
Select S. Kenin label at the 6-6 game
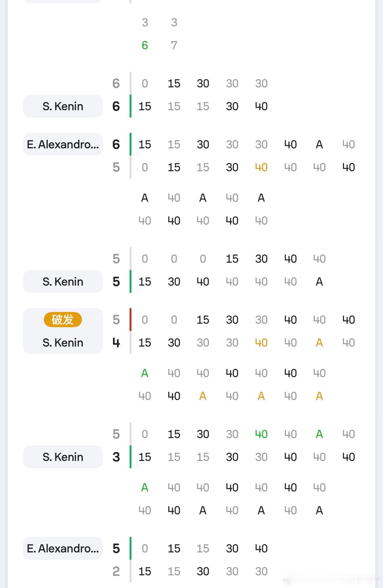63,106
